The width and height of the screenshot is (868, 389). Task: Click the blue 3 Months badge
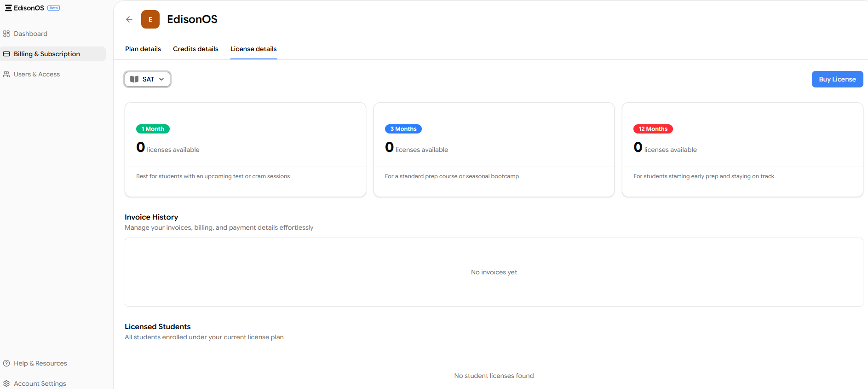[x=403, y=129]
